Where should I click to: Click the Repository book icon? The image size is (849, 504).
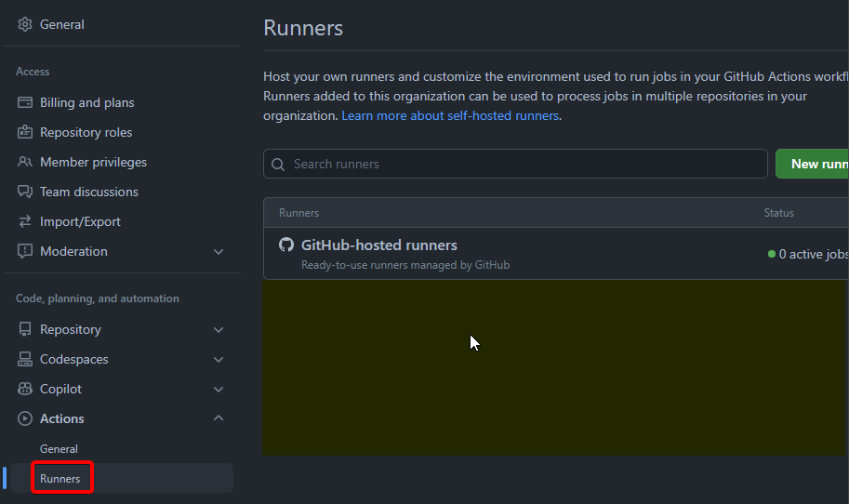click(x=25, y=329)
